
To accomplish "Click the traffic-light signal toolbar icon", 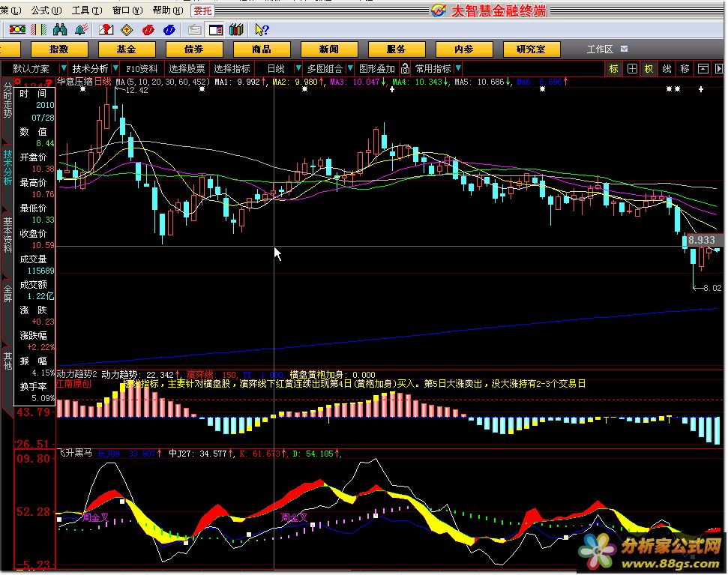I will pyautogui.click(x=17, y=30).
